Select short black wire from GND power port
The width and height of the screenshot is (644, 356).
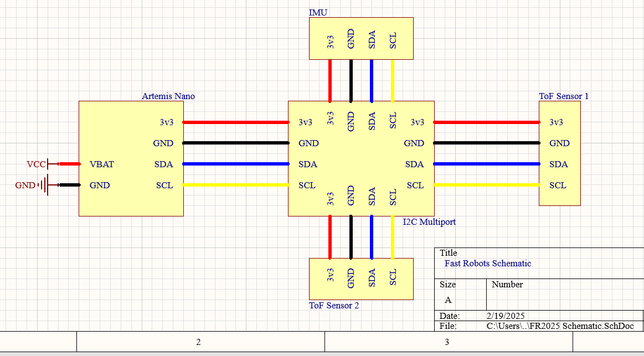[x=70, y=185]
